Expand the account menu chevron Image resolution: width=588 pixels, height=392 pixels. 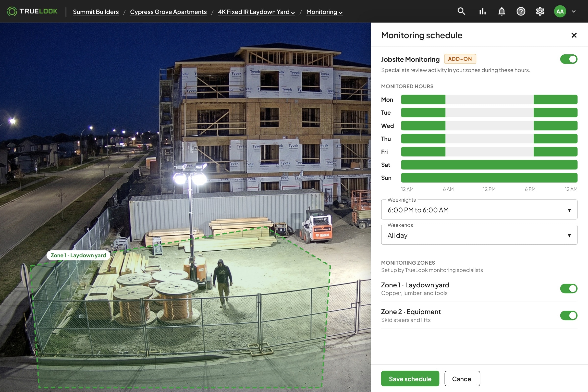click(x=574, y=11)
